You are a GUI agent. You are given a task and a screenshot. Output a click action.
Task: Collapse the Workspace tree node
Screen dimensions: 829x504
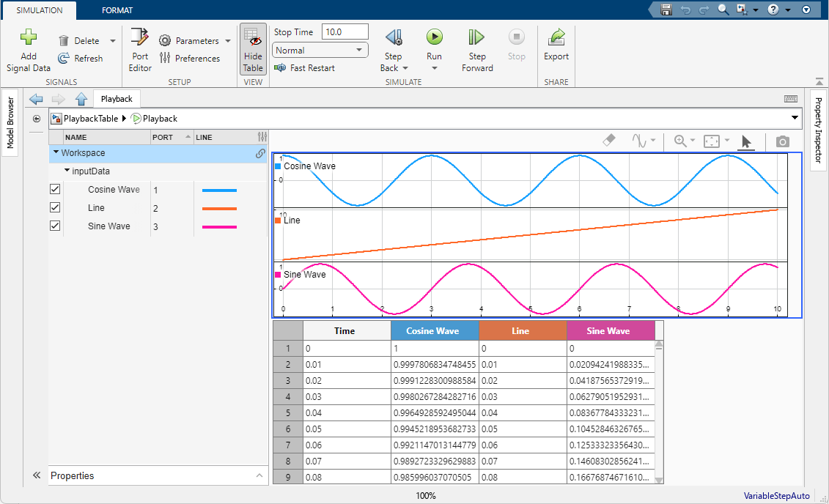[x=56, y=152]
